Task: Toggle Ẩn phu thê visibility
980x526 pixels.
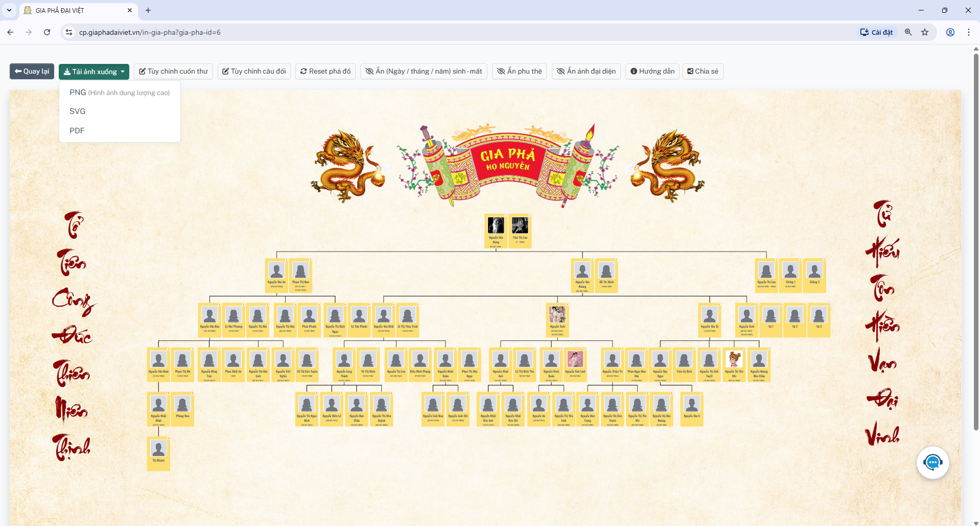Action: [x=519, y=72]
